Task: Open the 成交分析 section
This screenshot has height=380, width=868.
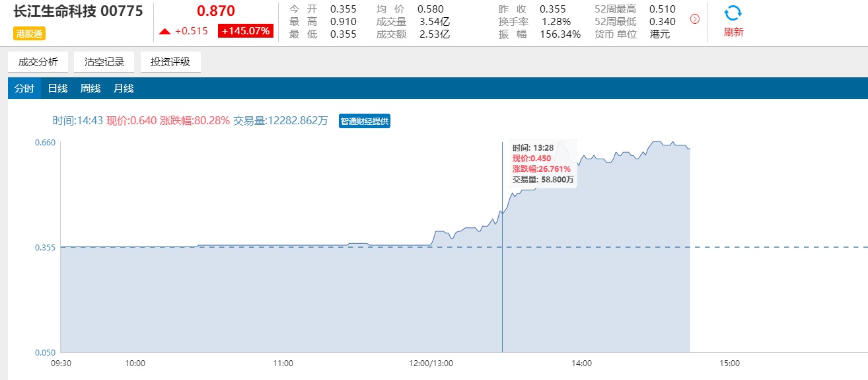Action: [x=38, y=62]
